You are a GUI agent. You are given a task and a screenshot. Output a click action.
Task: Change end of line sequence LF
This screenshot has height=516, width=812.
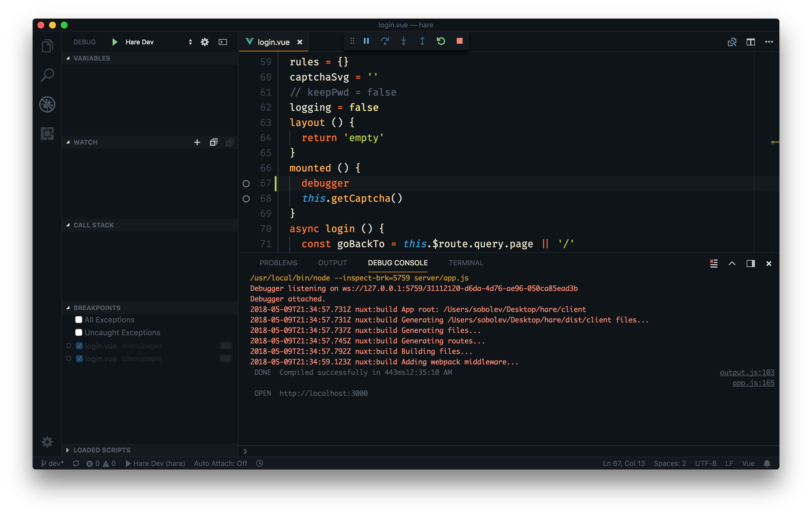coord(729,464)
